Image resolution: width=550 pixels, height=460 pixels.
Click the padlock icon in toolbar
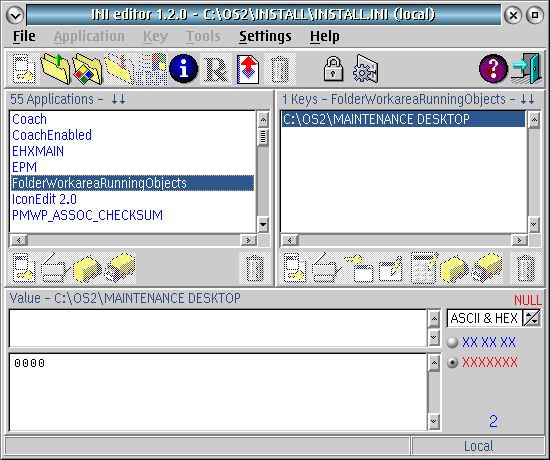[x=333, y=69]
